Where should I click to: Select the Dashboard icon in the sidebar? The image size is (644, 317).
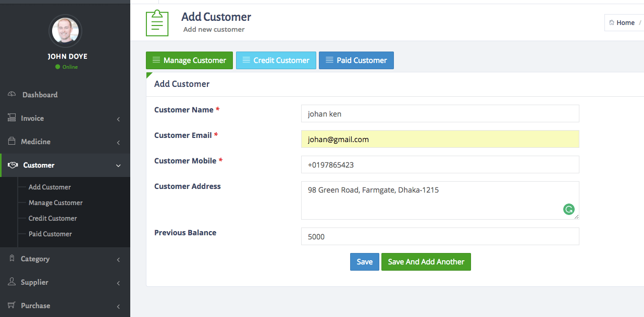click(11, 94)
